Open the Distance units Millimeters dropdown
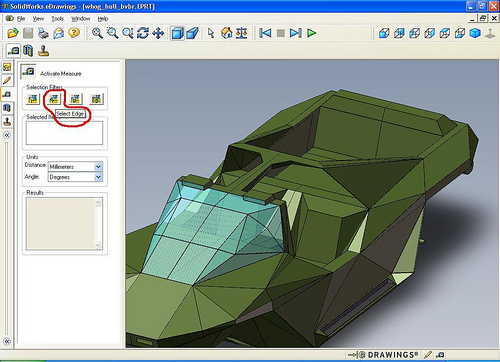Image resolution: width=500 pixels, height=362 pixels. 75,166
